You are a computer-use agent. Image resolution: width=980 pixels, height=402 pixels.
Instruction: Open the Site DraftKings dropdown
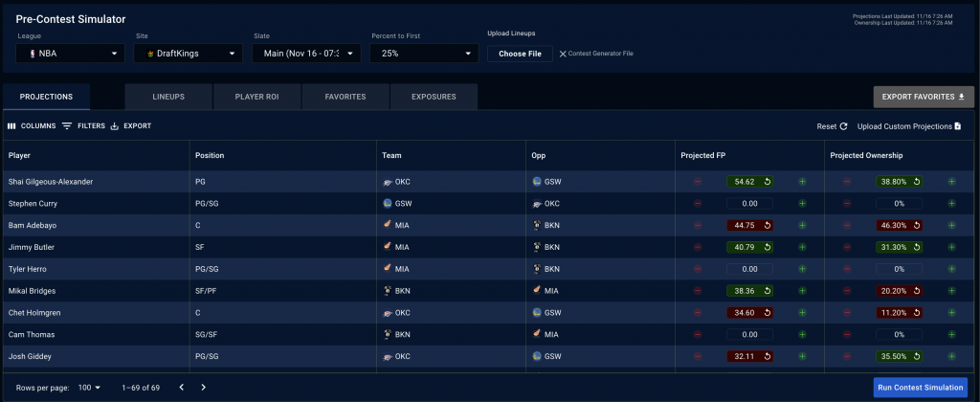coord(189,54)
